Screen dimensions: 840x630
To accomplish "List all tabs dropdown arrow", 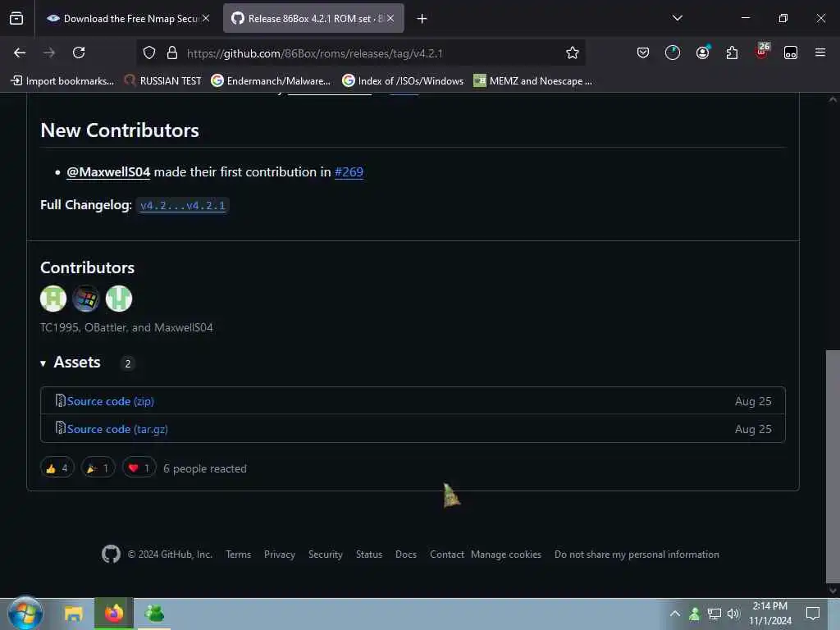I will [677, 18].
